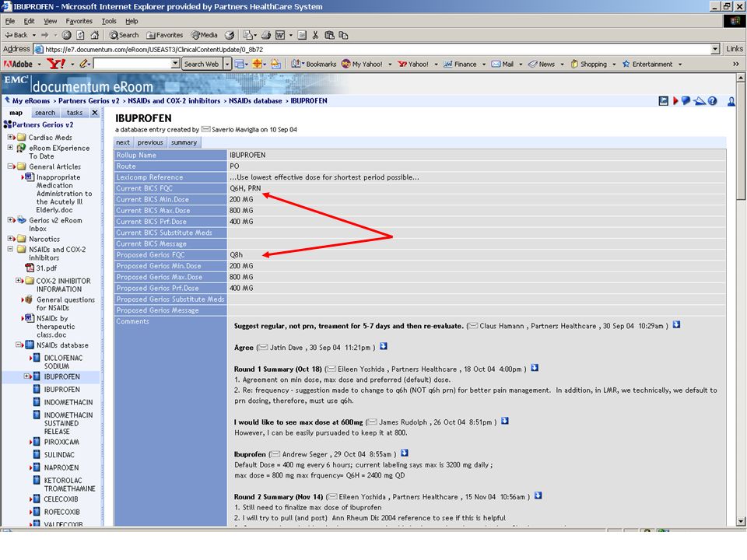
Task: Open the Adobe toolbar dropdown
Action: 40,65
